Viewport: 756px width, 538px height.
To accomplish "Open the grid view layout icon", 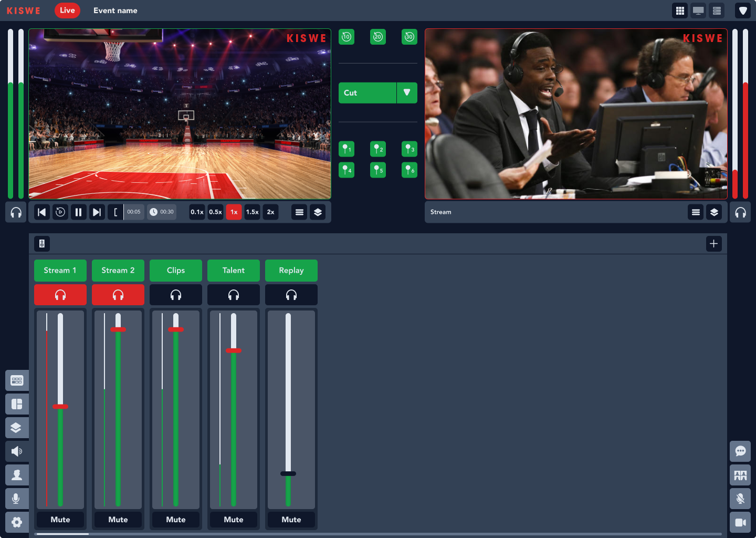I will click(680, 11).
